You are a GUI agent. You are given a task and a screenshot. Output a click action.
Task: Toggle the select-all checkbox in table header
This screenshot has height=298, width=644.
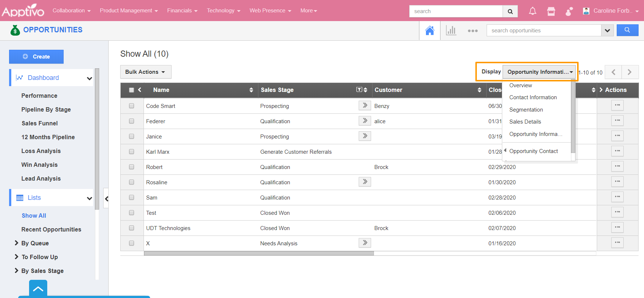pos(132,90)
